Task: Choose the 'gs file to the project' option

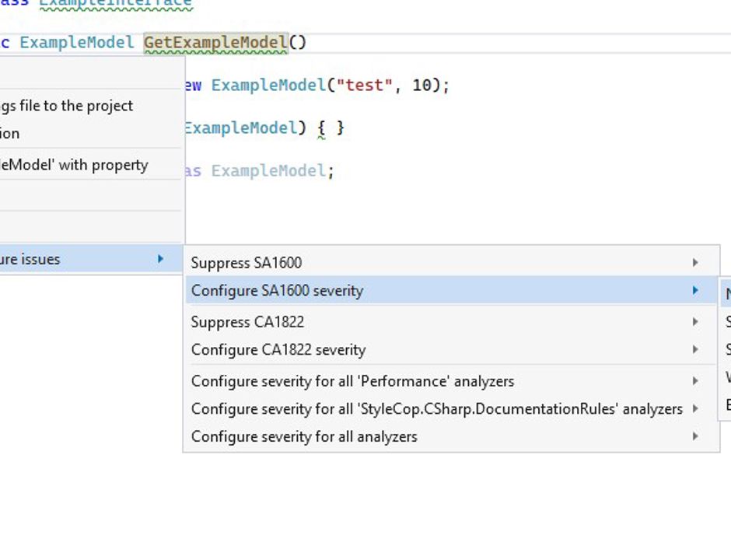Action: 91,106
